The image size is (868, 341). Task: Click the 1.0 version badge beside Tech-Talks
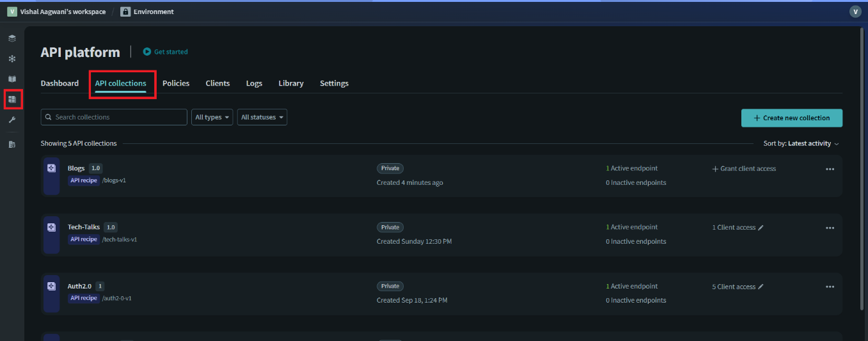tap(111, 227)
